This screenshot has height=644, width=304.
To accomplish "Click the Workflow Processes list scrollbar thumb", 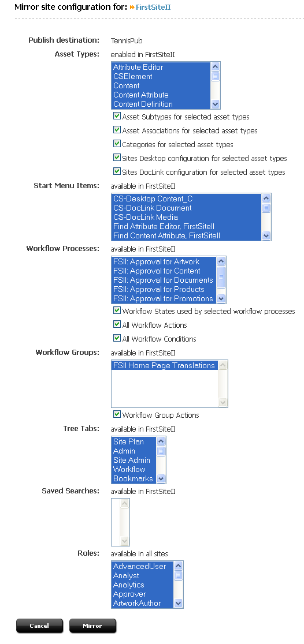I will 221,276.
